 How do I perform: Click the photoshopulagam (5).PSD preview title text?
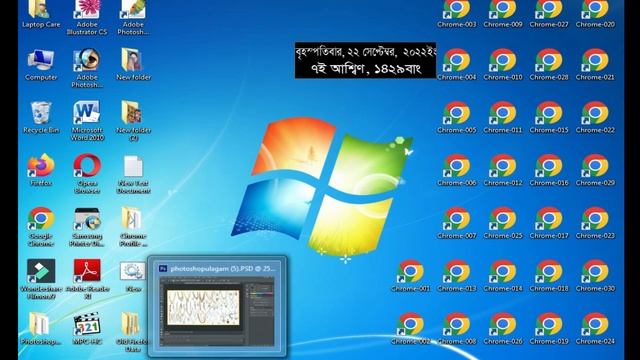(223, 269)
